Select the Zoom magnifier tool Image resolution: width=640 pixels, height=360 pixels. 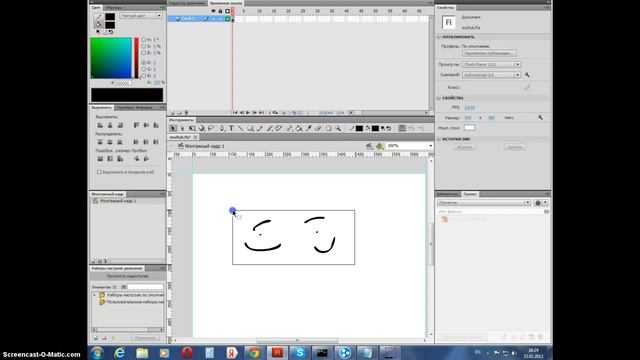338,128
